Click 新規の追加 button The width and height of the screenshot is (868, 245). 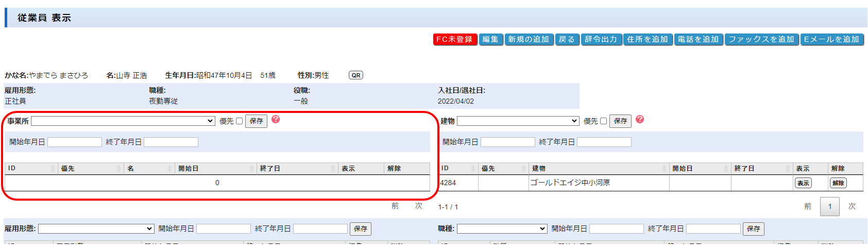529,40
